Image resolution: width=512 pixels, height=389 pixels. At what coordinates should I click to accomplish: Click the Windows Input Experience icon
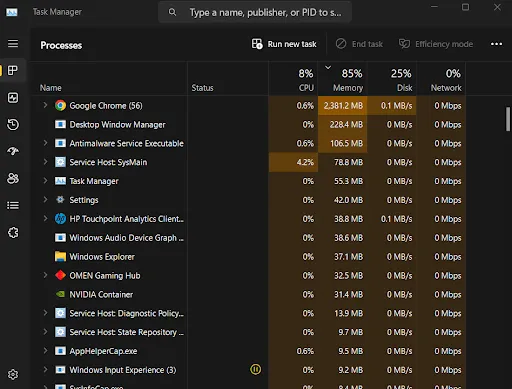point(60,370)
